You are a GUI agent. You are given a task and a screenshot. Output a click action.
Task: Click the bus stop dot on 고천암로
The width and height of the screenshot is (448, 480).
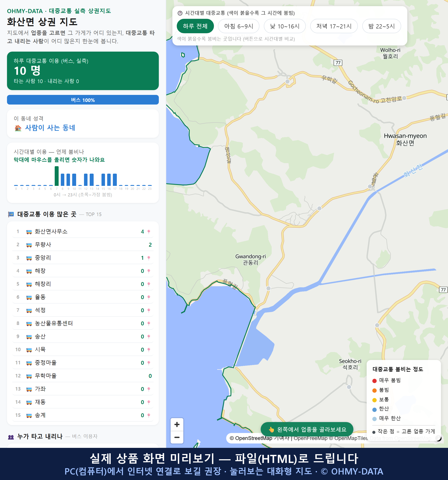coord(404,98)
